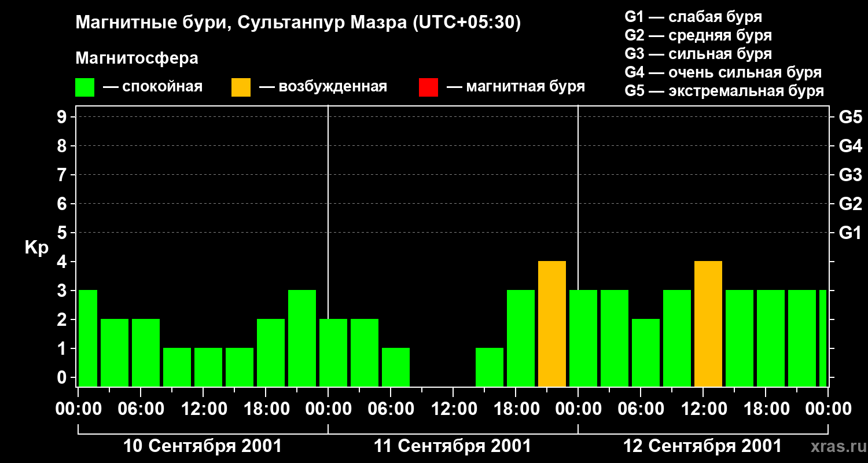
Task: Click the right-axis 'G1' level label
Action: pos(850,233)
